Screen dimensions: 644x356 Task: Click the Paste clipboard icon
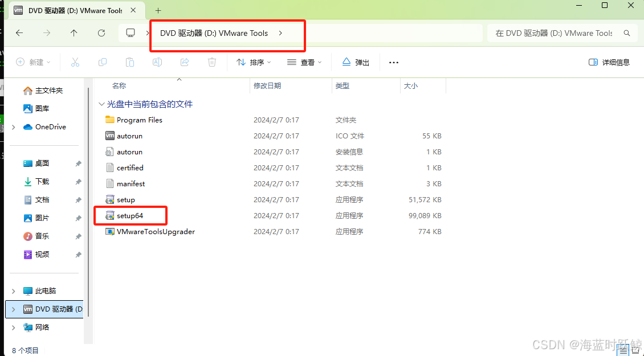tap(130, 62)
